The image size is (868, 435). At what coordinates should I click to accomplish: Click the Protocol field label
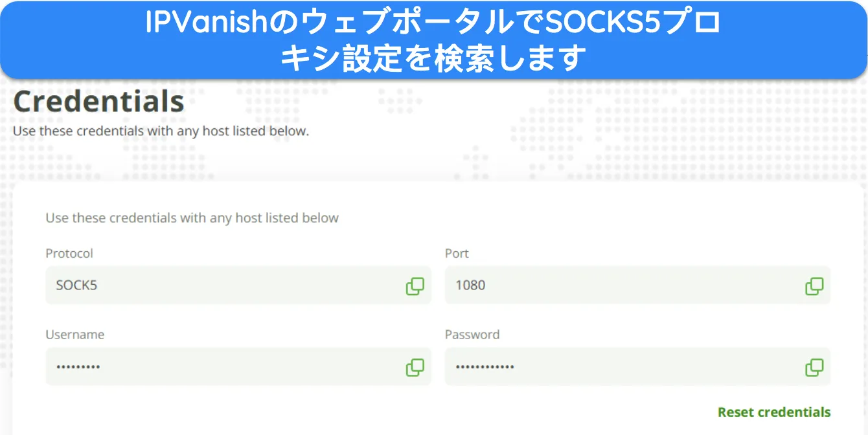click(69, 253)
